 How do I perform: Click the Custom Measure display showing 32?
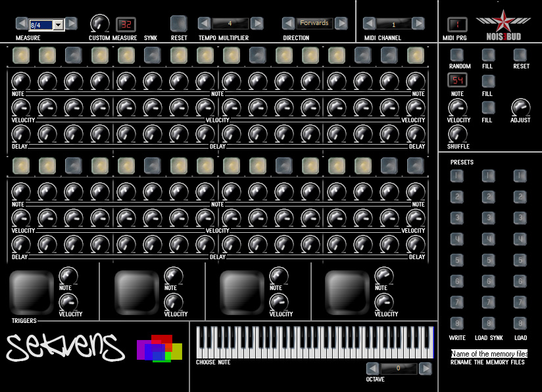(126, 24)
